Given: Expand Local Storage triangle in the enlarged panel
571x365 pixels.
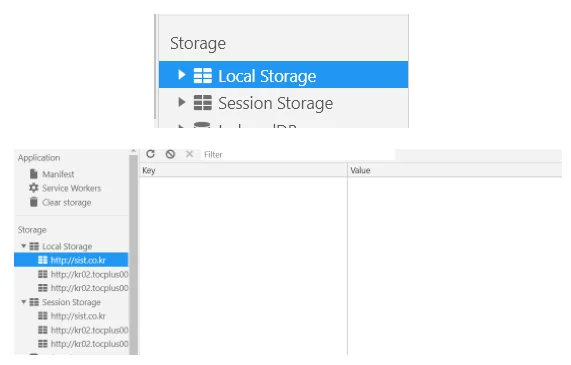Looking at the screenshot, I should pyautogui.click(x=181, y=75).
